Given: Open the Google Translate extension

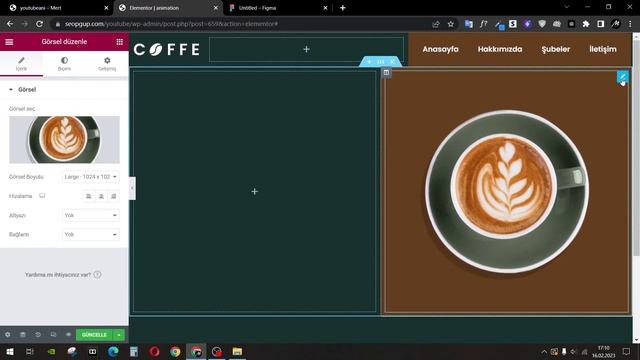Looking at the screenshot, I should (x=469, y=24).
